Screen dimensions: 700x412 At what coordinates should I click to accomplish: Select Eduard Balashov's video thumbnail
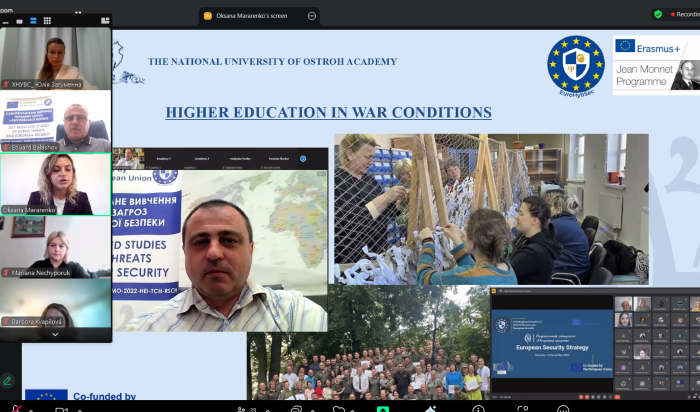click(x=56, y=122)
